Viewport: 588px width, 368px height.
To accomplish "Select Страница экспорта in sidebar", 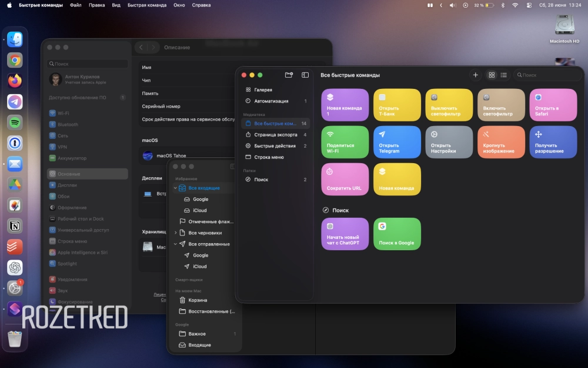I will pyautogui.click(x=276, y=135).
